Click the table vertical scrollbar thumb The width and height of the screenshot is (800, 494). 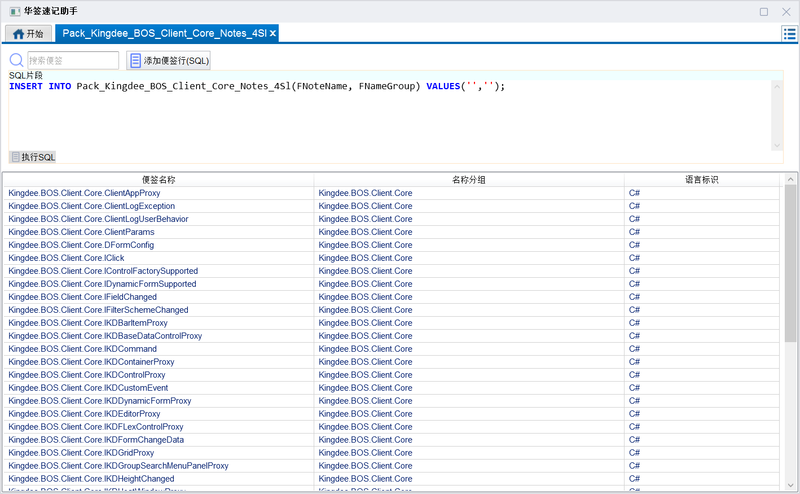click(790, 263)
